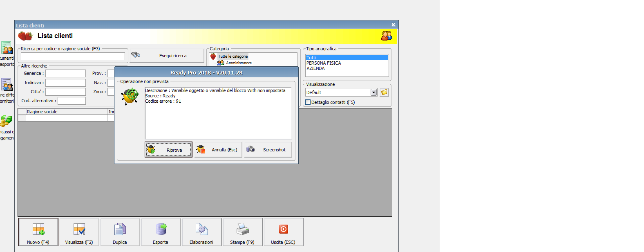Image resolution: width=644 pixels, height=252 pixels.
Task: Click the strawberry icon beside Tutte le categorie
Action: 213,56
